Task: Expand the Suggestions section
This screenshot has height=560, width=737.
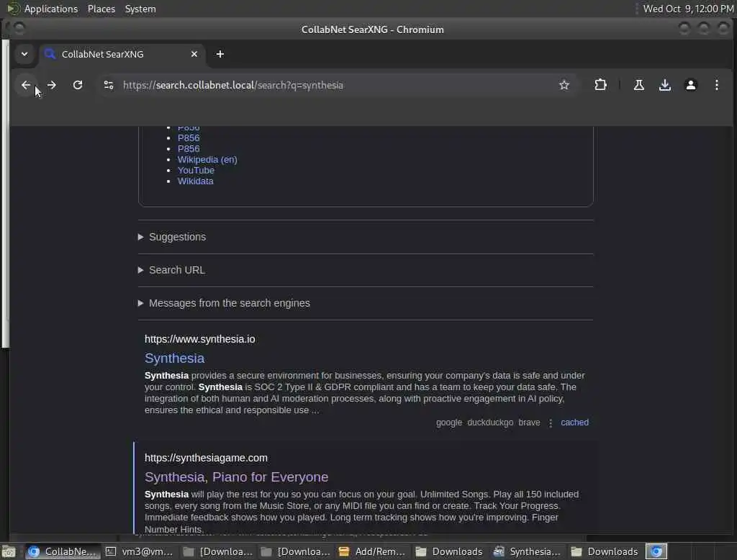Action: coord(172,237)
